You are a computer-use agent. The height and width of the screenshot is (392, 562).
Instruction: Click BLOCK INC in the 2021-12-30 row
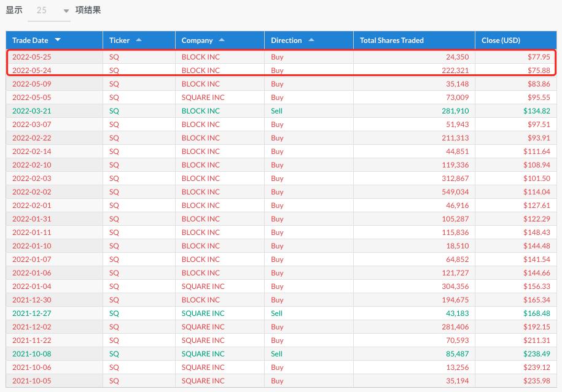tap(200, 300)
